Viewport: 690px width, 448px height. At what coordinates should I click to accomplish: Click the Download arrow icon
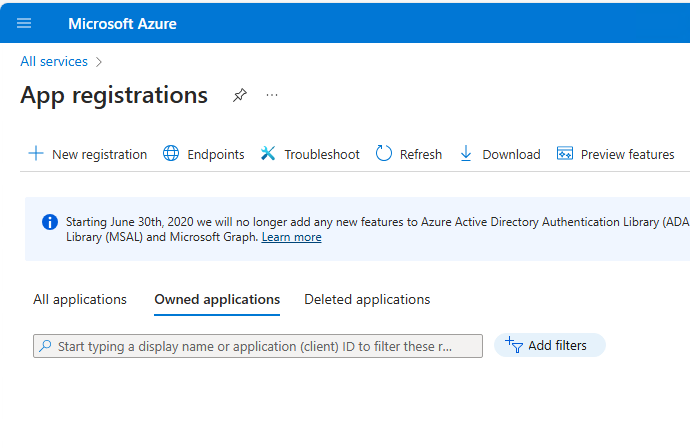coord(466,154)
